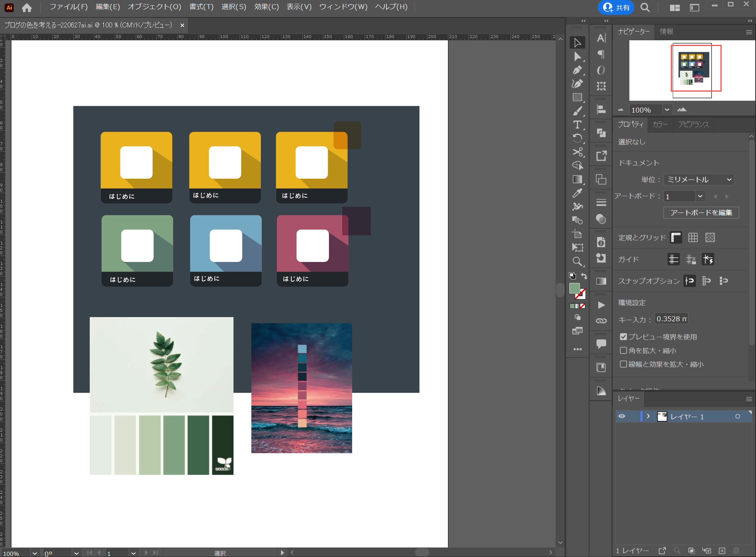Screen dimensions: 756x557
Task: Select the Type tool
Action: (577, 125)
